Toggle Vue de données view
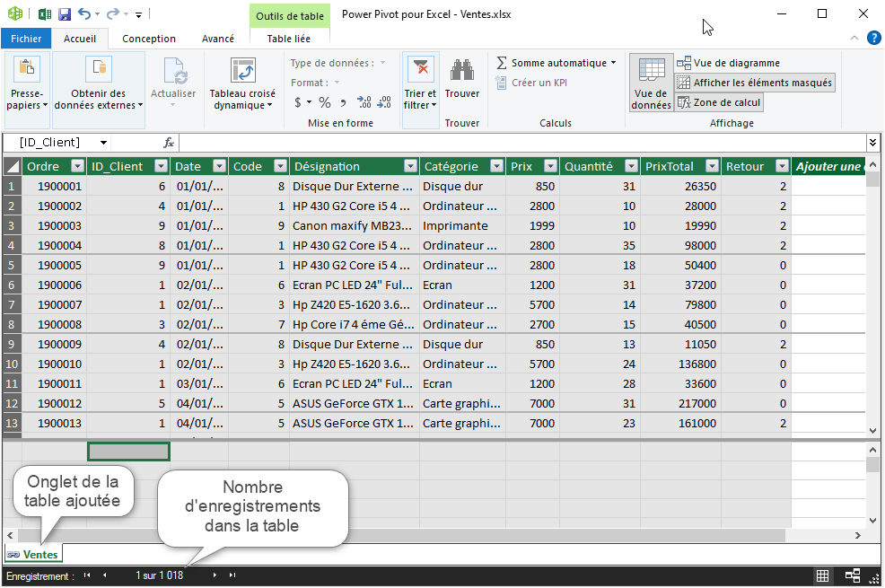Screen dimensions: 885x588 (x=652, y=83)
